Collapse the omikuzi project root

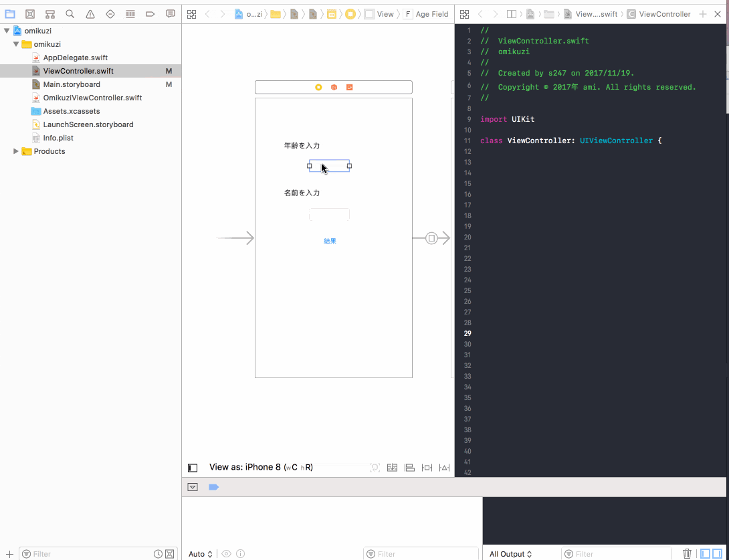tap(7, 31)
